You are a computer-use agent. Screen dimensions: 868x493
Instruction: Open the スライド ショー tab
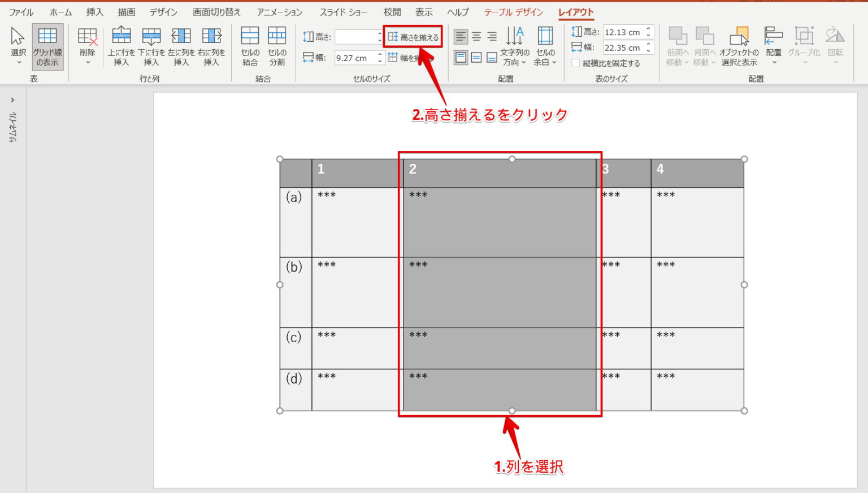(x=343, y=12)
